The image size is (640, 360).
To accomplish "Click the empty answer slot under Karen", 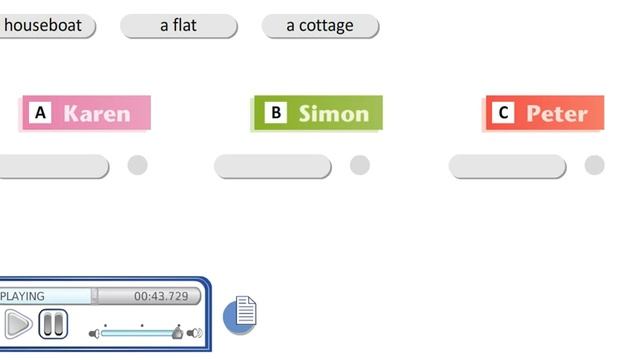I will click(53, 166).
